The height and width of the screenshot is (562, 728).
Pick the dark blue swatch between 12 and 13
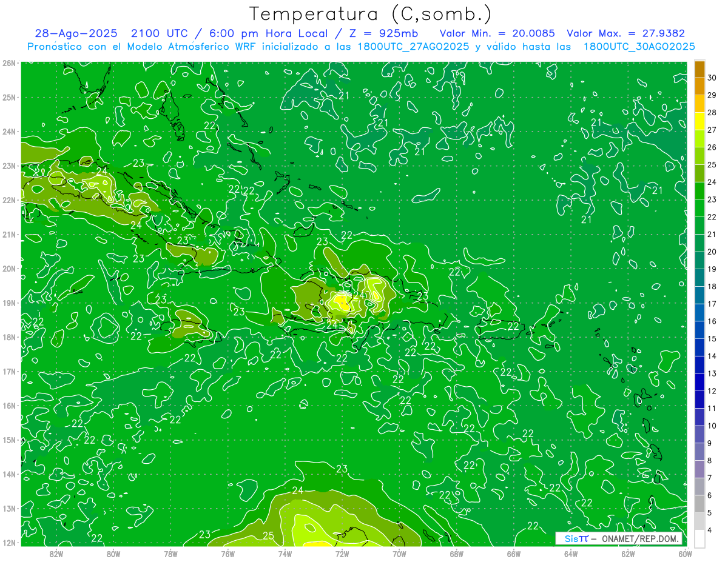coord(699,382)
